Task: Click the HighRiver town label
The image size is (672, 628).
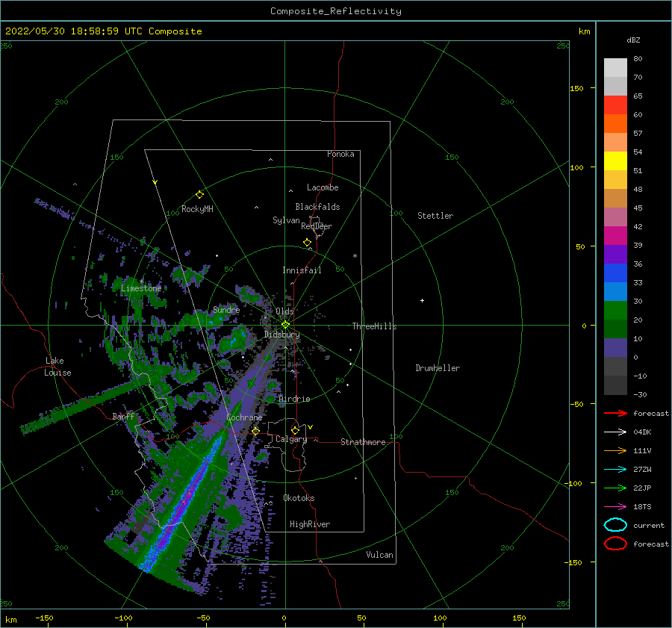Action: (310, 524)
